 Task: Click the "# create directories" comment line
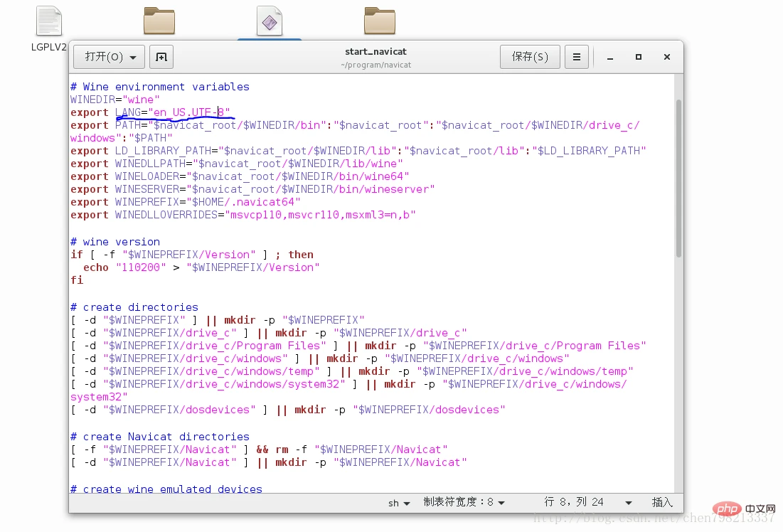(x=134, y=307)
